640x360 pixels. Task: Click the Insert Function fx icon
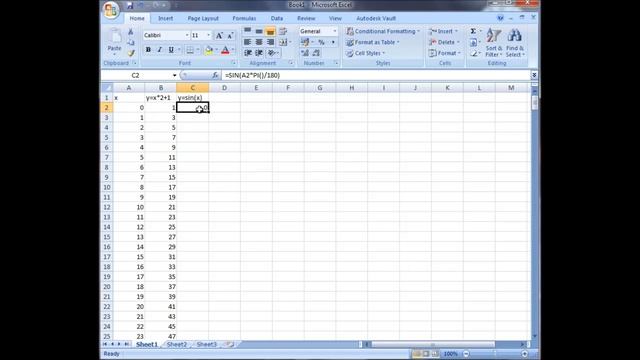215,75
